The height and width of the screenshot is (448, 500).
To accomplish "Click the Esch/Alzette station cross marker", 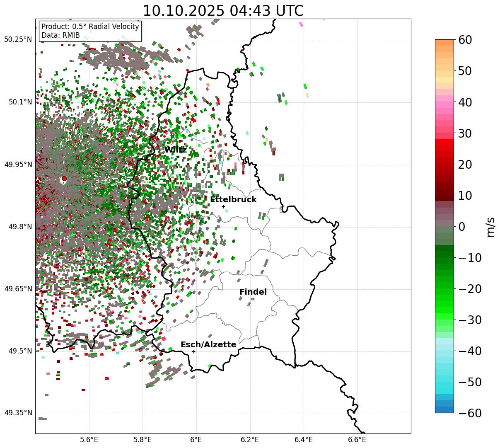I will (193, 351).
